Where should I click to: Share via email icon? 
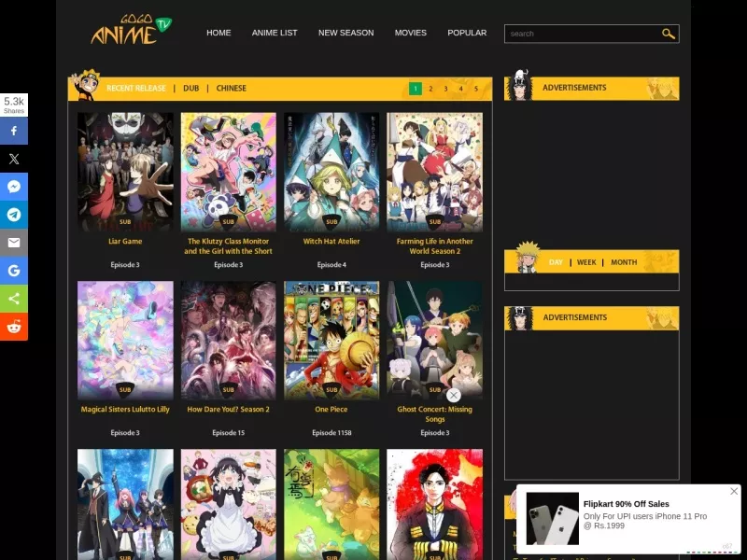point(14,243)
